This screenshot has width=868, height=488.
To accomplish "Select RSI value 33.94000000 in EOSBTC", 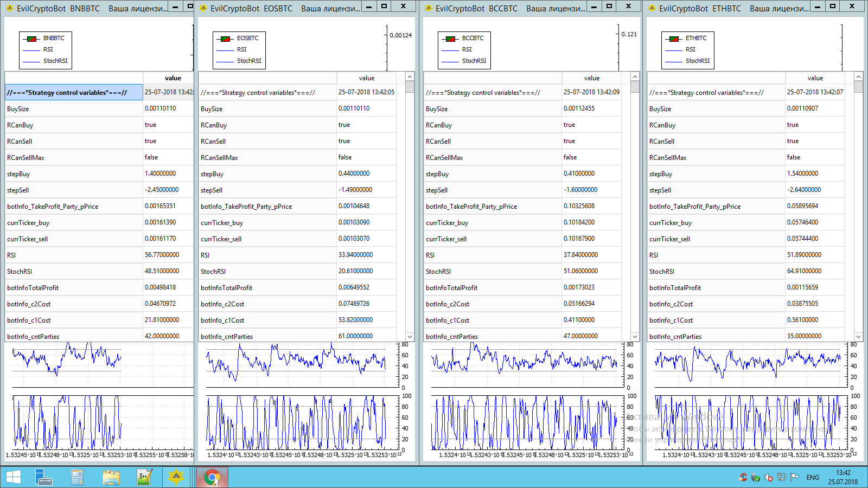I will [366, 255].
